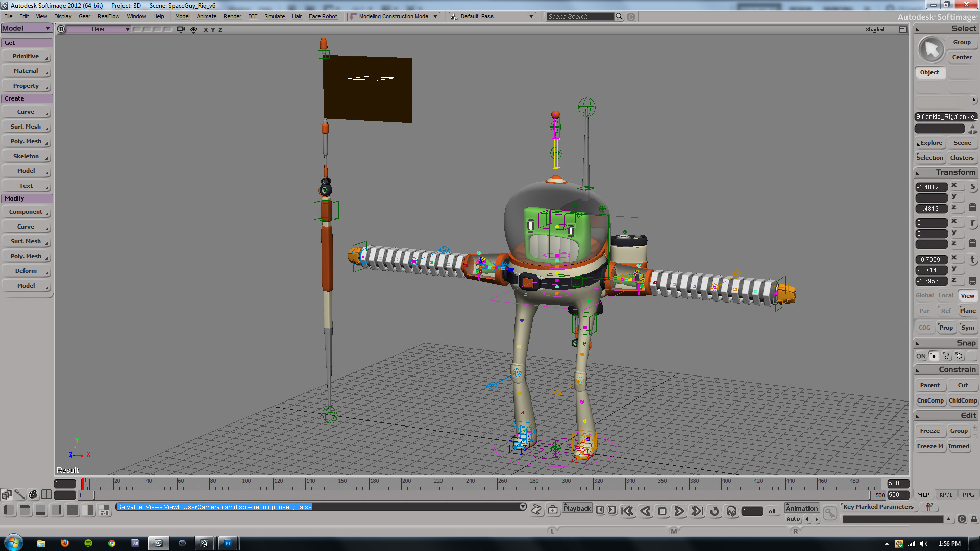Image resolution: width=980 pixels, height=551 pixels.
Task: Click the four-pane layout icon
Action: 72,510
